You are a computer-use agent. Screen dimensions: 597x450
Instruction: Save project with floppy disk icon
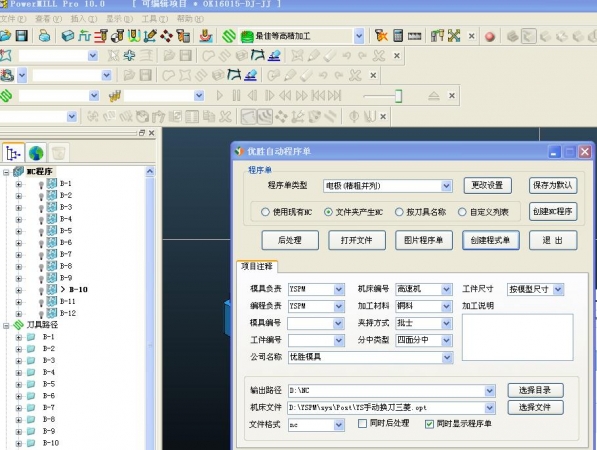(22, 36)
